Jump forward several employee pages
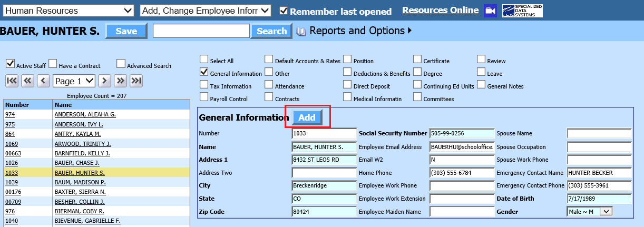Viewport: 644px width, 227px height. point(121,81)
